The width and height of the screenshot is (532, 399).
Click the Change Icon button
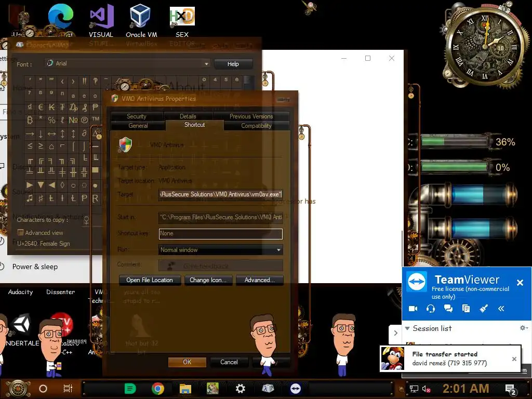tap(208, 280)
